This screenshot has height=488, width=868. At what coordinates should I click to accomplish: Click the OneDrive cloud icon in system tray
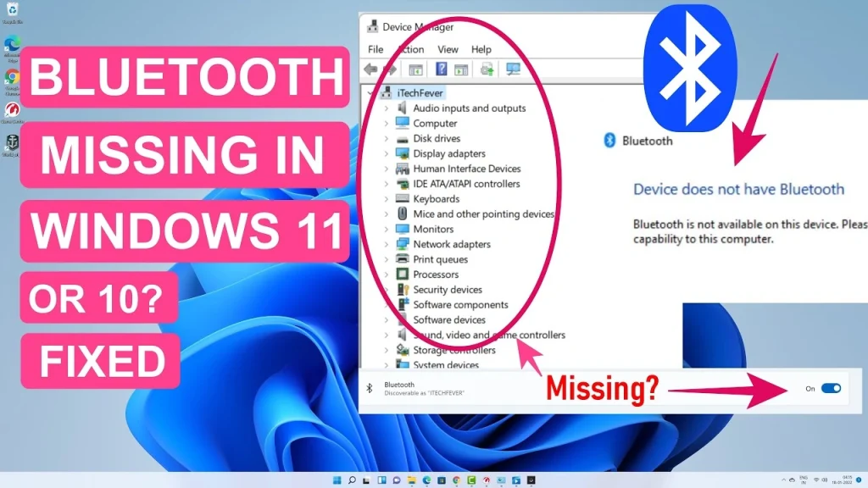[793, 480]
